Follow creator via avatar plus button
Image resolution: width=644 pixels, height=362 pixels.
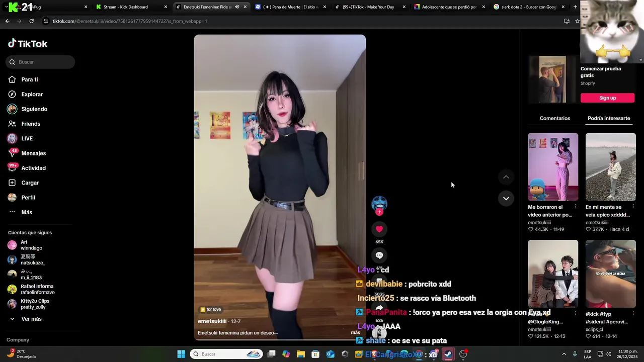pos(379,212)
